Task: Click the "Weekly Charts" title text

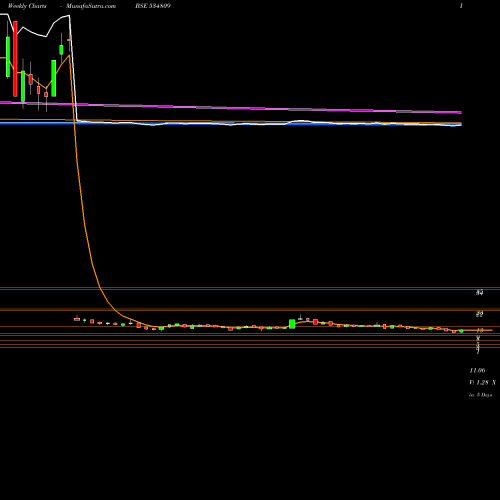Action: pyautogui.click(x=27, y=6)
